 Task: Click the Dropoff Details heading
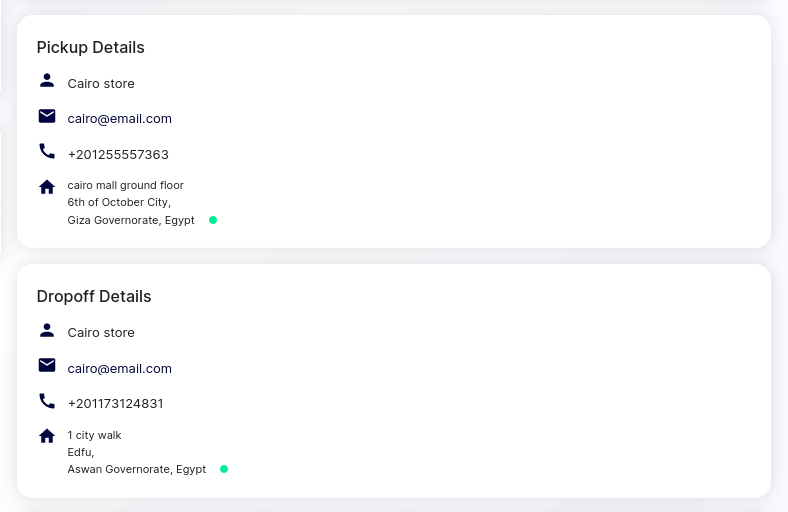tap(94, 296)
